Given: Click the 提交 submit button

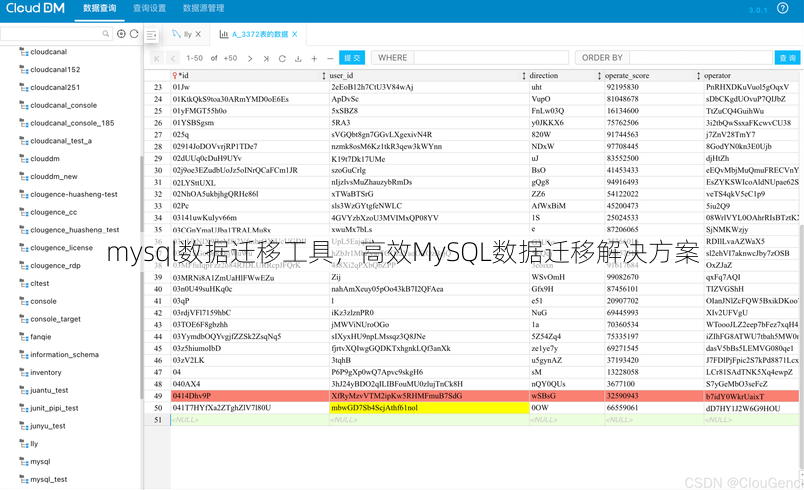Looking at the screenshot, I should [352, 58].
